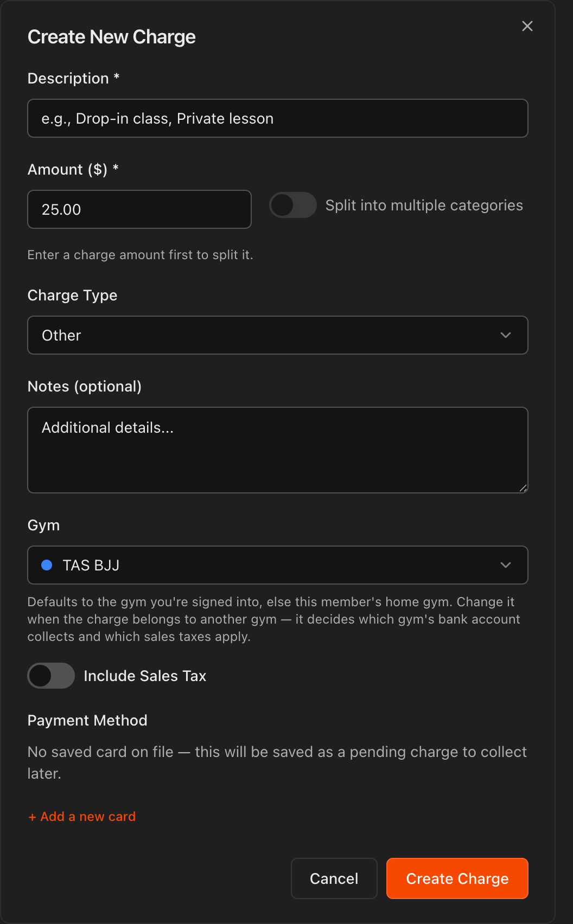This screenshot has height=924, width=573.
Task: Click the blue dot beside TAS BJJ
Action: 47,565
